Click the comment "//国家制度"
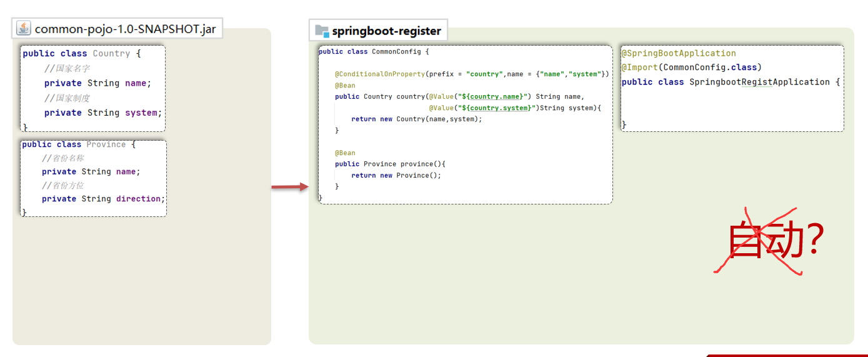 [x=67, y=98]
